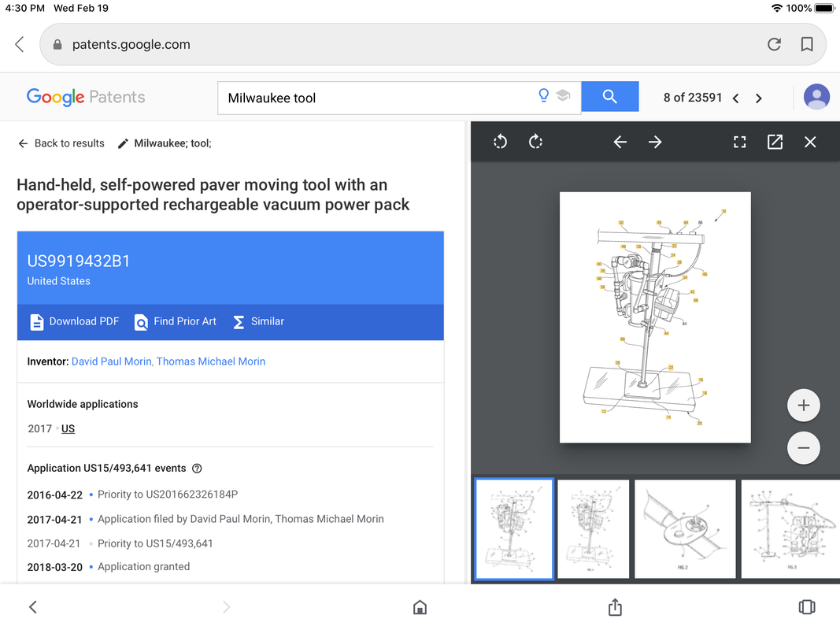Zoom in with the plus button
Image resolution: width=840 pixels, height=630 pixels.
pos(803,406)
